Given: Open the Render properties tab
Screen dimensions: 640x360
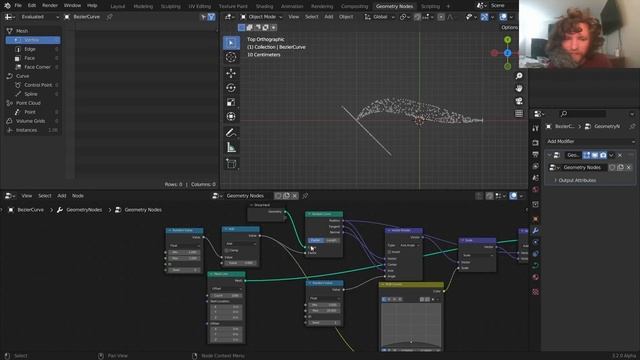Looking at the screenshot, I should click(536, 143).
